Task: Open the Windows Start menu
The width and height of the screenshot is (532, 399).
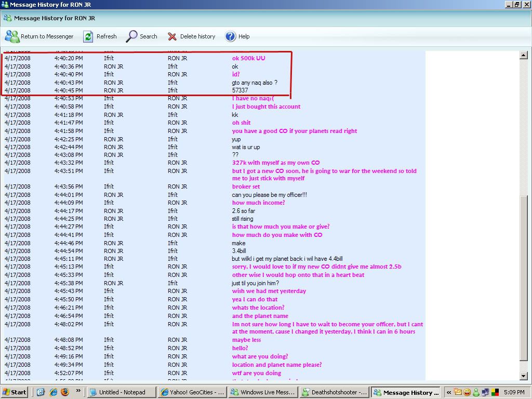Action: [15, 392]
